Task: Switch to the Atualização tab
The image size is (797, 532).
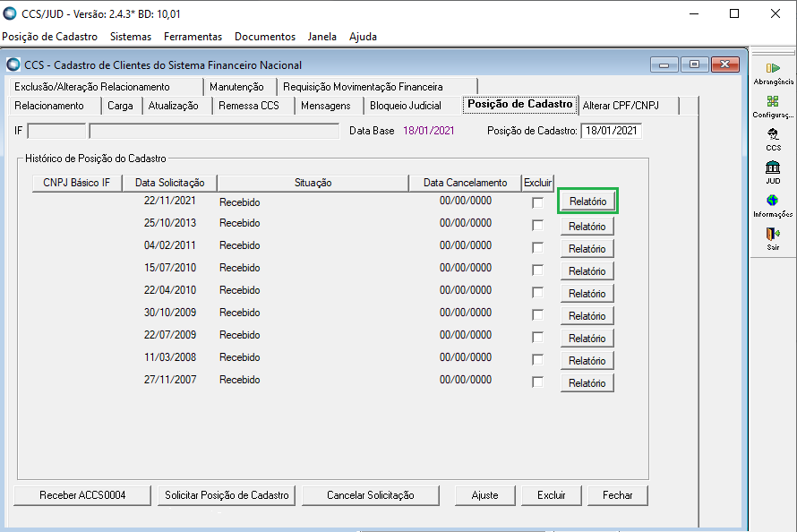Action: [x=177, y=106]
